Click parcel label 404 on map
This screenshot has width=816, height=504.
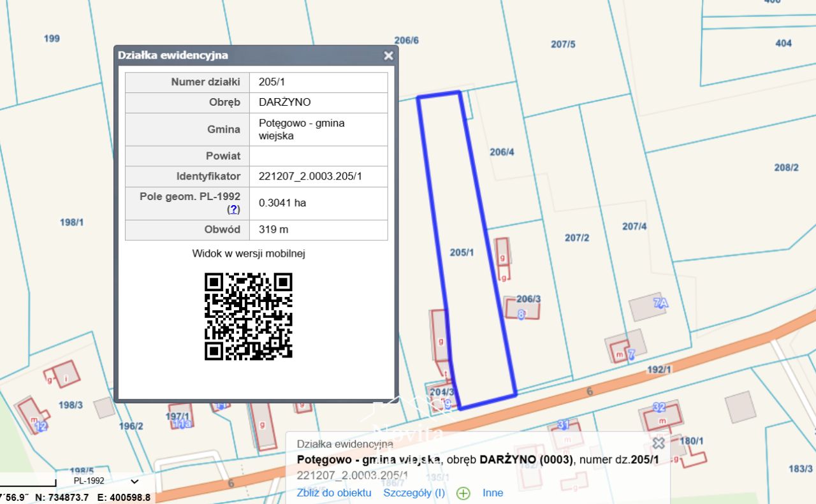[783, 43]
